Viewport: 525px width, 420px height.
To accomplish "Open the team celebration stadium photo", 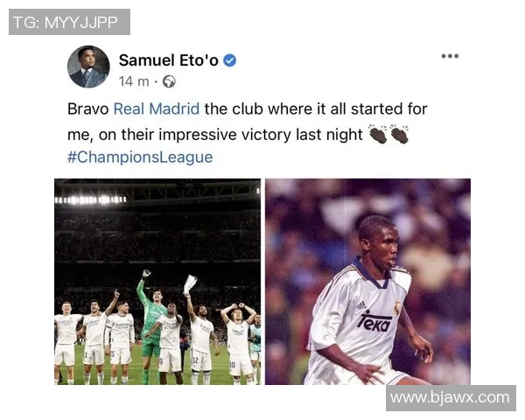I will (157, 282).
